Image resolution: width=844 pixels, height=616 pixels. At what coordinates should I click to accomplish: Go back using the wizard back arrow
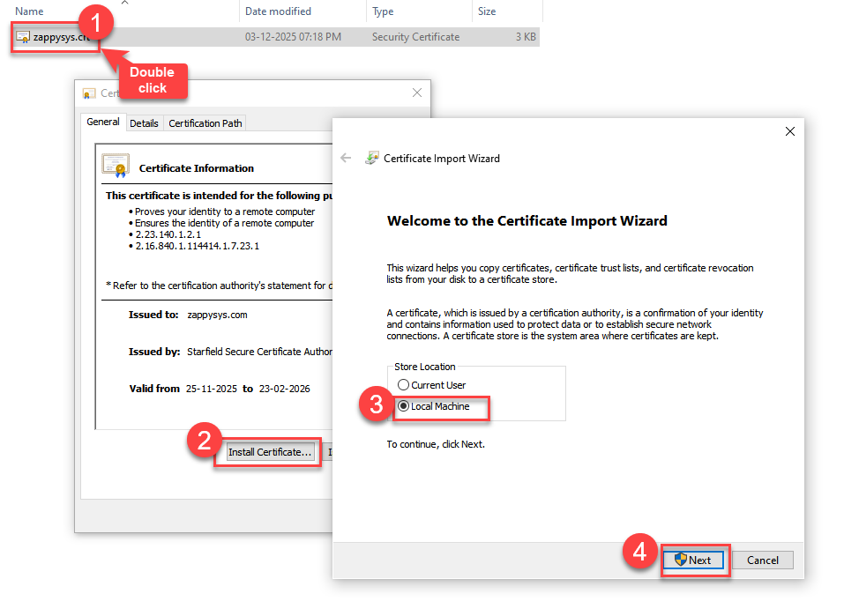(346, 159)
